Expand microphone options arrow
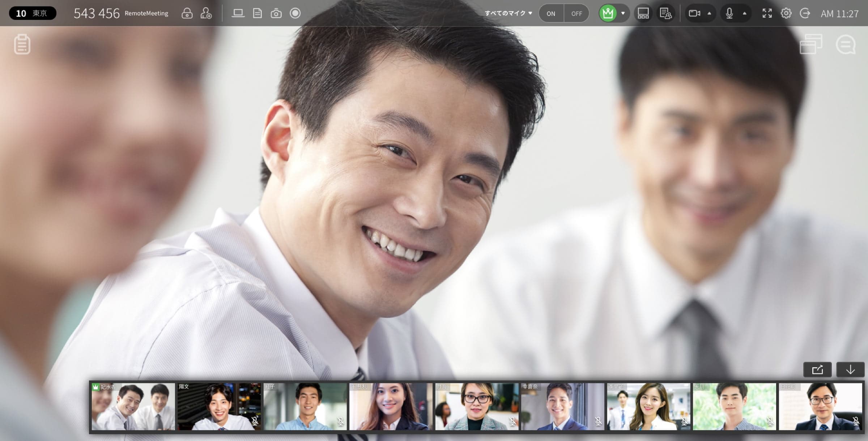Viewport: 868px width, 441px height. click(744, 13)
